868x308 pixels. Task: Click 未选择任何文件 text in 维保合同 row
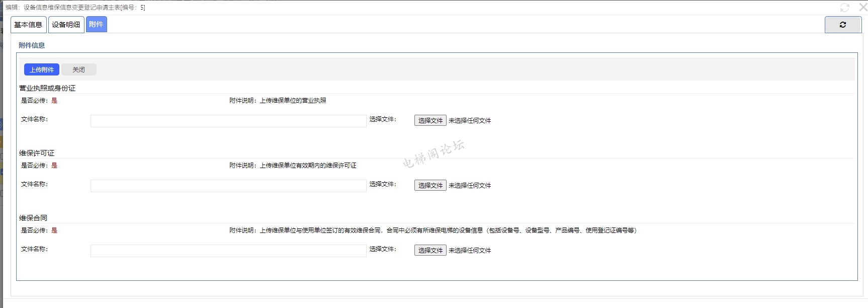click(470, 251)
